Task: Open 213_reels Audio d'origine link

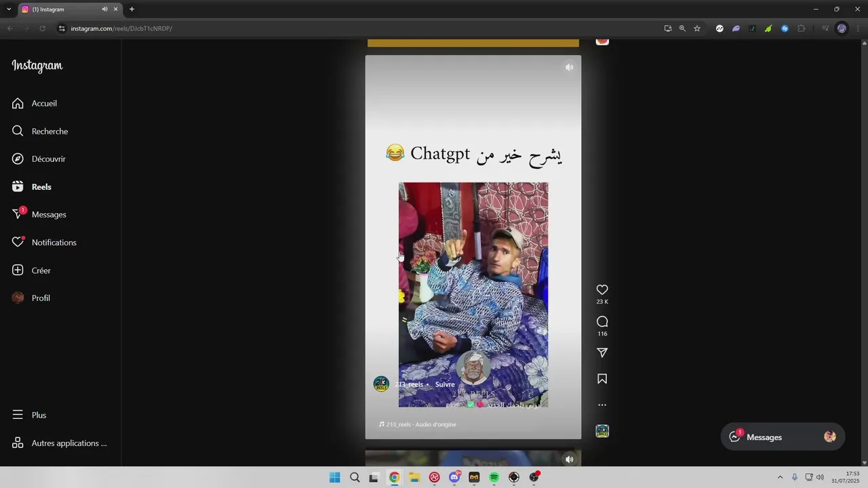Action: [418, 424]
